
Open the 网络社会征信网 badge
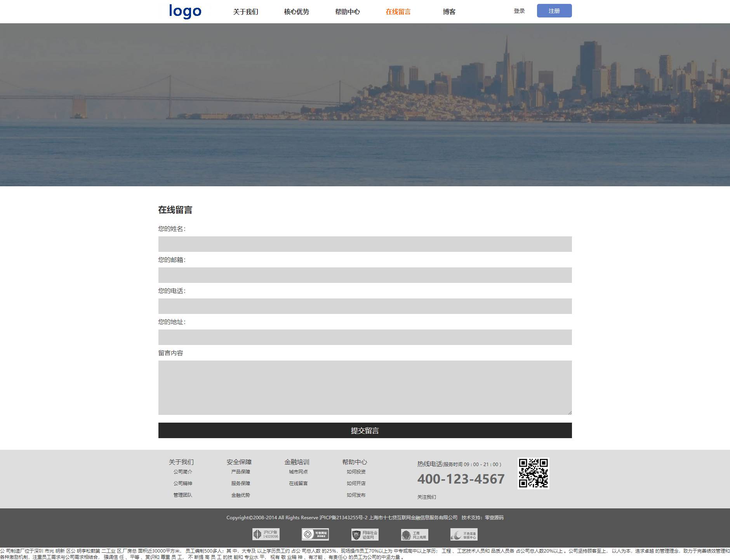point(365,534)
